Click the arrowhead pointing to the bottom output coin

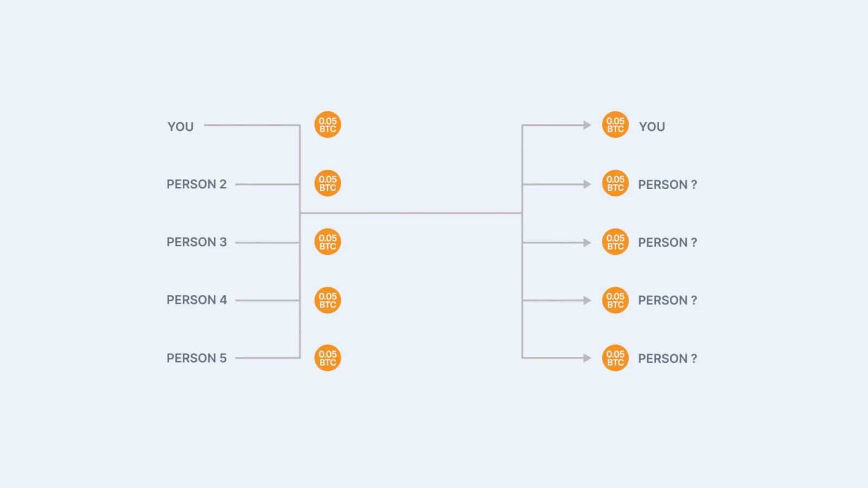click(587, 358)
